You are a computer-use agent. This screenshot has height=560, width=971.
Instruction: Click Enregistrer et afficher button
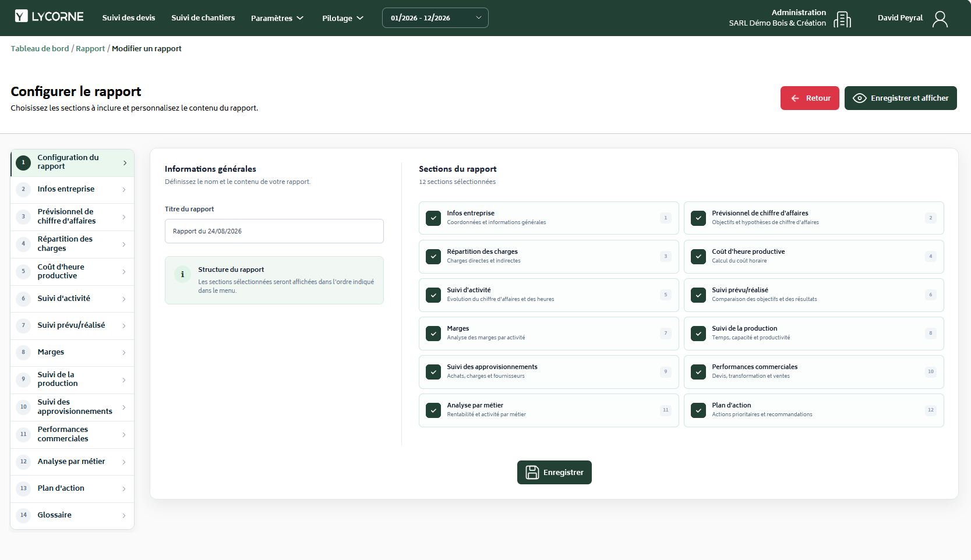[x=901, y=98]
